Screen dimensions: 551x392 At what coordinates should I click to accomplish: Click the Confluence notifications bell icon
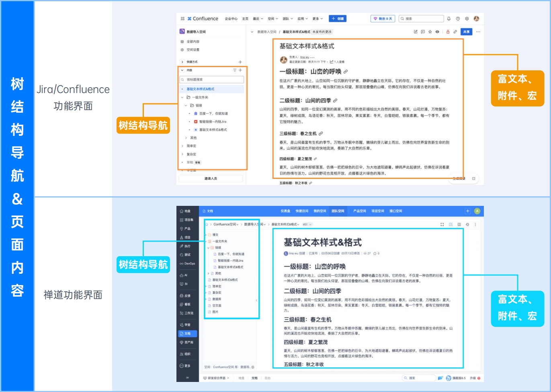click(449, 18)
